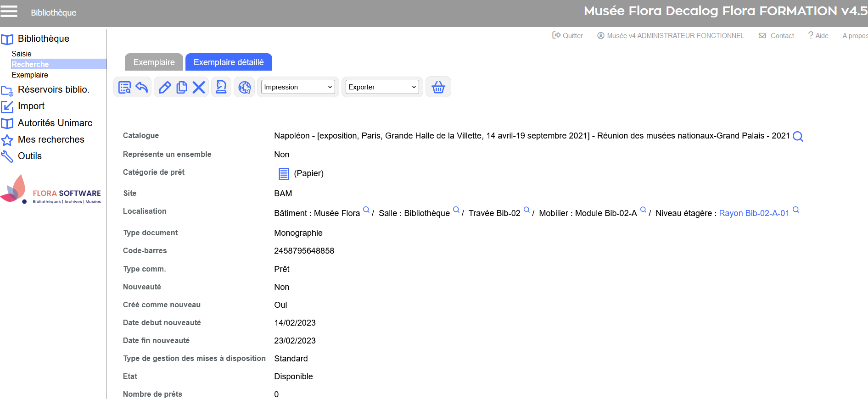868x399 pixels.
Task: Open the results list search icon
Action: pos(124,87)
